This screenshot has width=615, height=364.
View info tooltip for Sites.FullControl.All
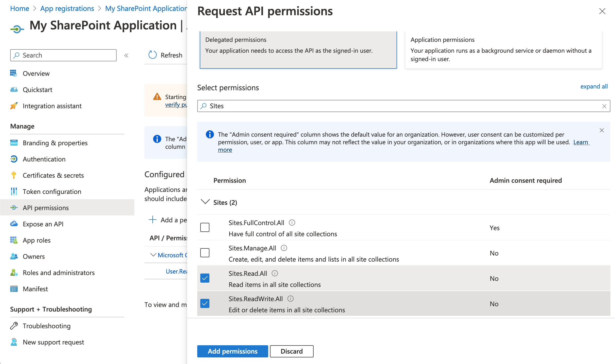(x=292, y=223)
